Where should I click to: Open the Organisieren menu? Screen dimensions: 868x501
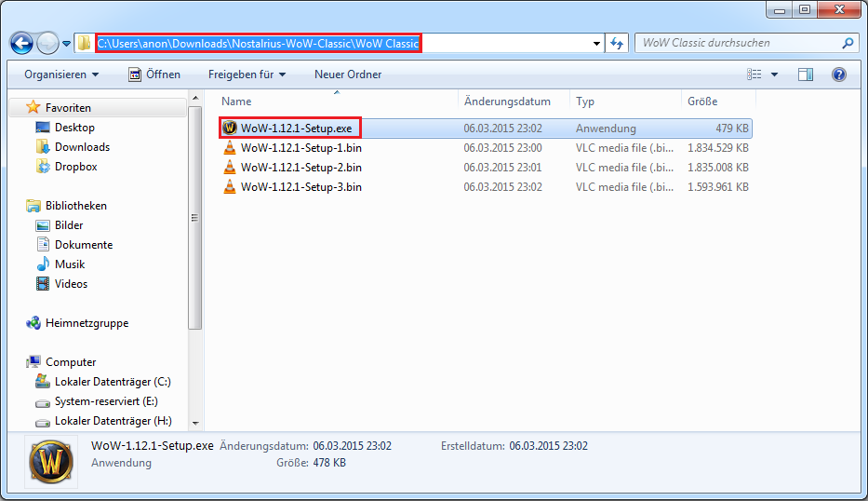tap(60, 74)
